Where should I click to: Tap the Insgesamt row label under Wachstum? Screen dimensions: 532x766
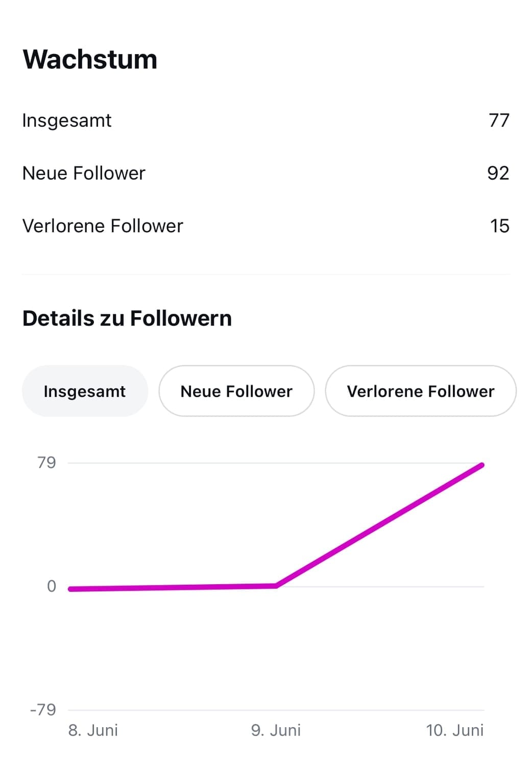click(x=67, y=121)
